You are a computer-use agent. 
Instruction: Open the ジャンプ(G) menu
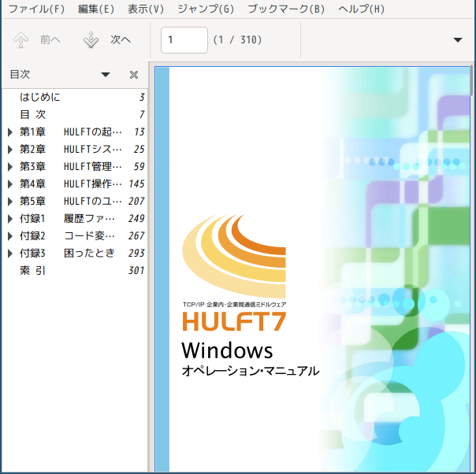206,9
